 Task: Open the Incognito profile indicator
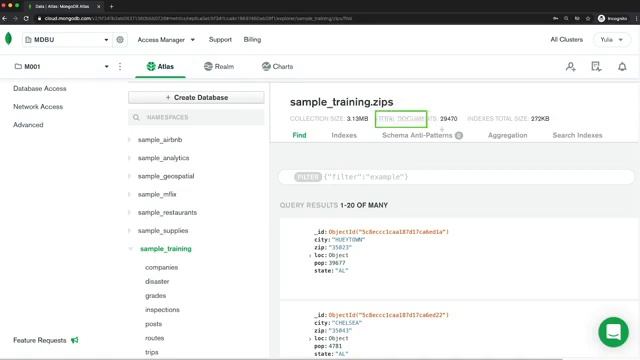[x=612, y=18]
